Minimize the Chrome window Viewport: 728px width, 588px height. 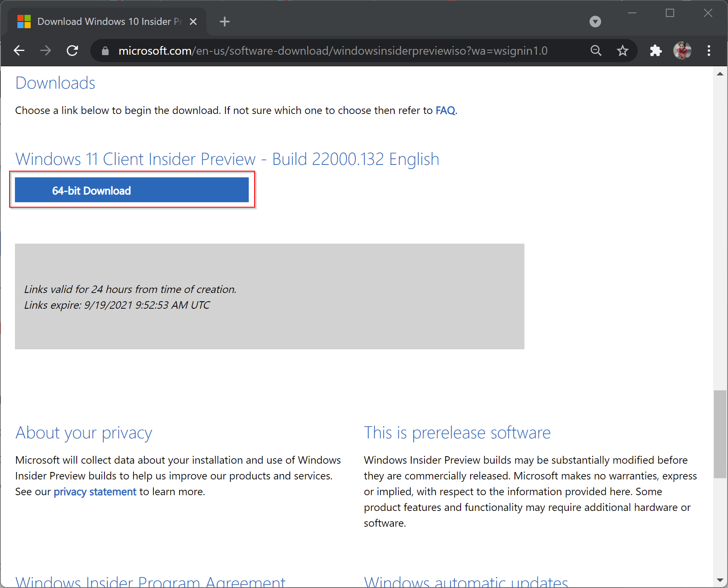tap(632, 13)
